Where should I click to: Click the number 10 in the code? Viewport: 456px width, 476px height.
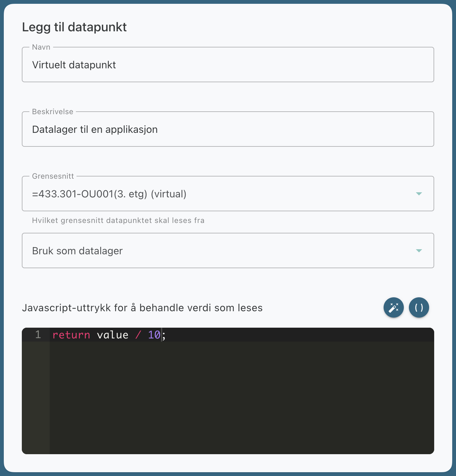click(x=154, y=335)
